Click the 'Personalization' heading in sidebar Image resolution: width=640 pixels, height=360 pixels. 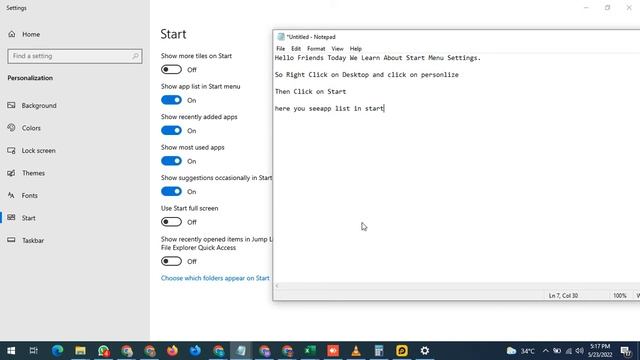30,78
